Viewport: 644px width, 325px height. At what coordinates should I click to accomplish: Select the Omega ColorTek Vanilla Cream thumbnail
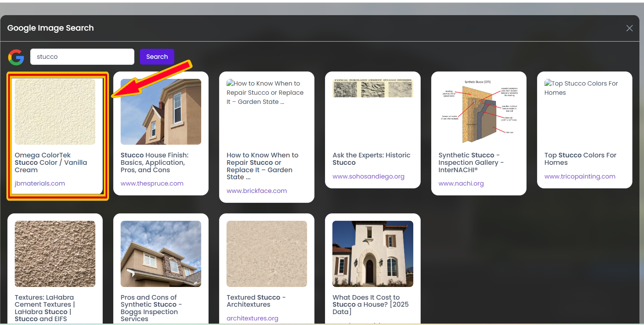55,112
